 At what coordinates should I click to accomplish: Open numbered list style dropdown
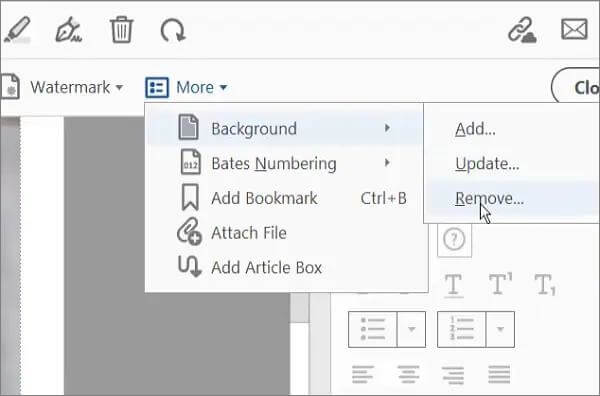point(500,329)
